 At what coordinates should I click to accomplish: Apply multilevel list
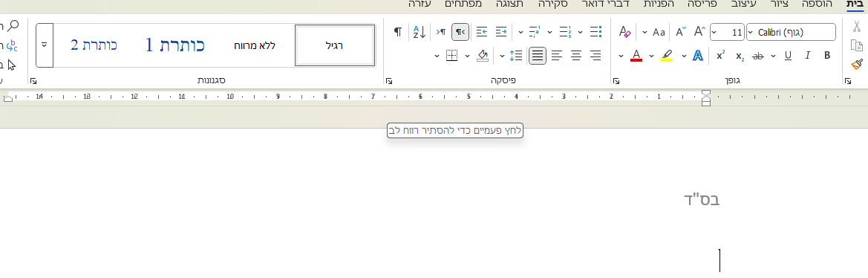[535, 32]
